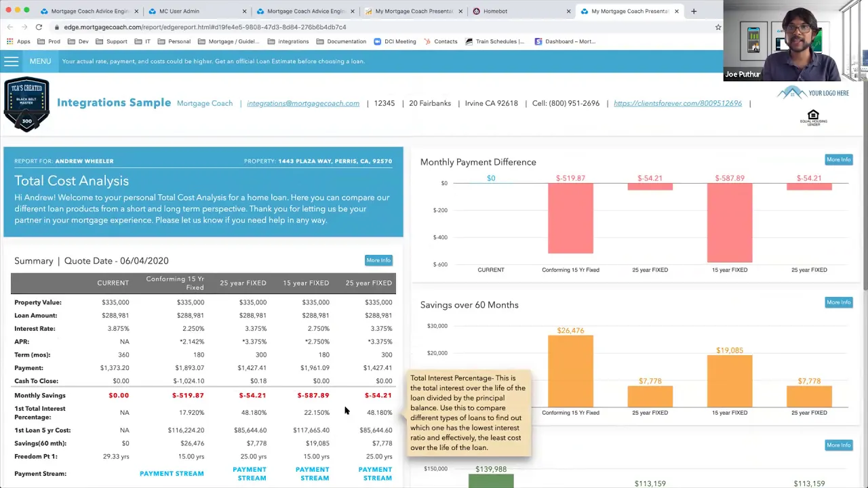Image resolution: width=868 pixels, height=488 pixels.
Task: Click More Info for Summary table
Action: (378, 260)
